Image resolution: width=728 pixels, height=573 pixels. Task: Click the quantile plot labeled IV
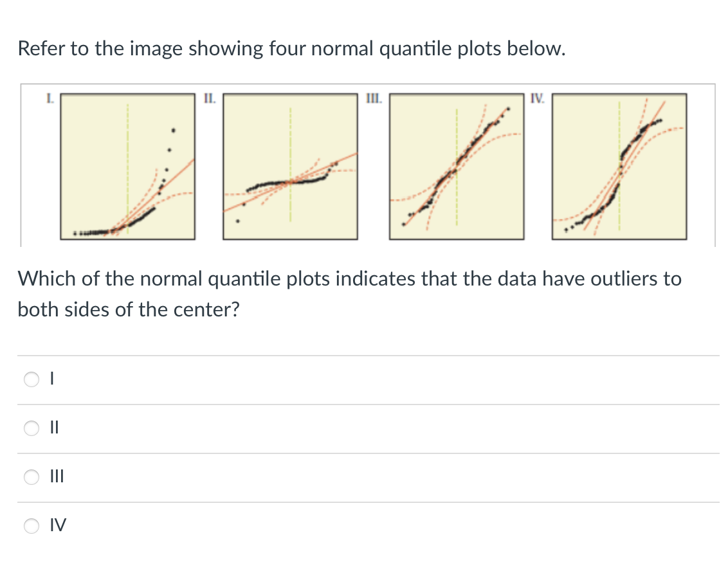click(619, 166)
